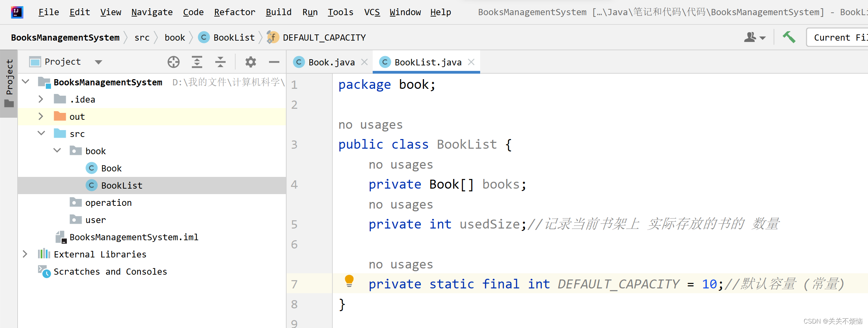The width and height of the screenshot is (868, 328).
Task: Click the Expand All icon
Action: pos(197,62)
